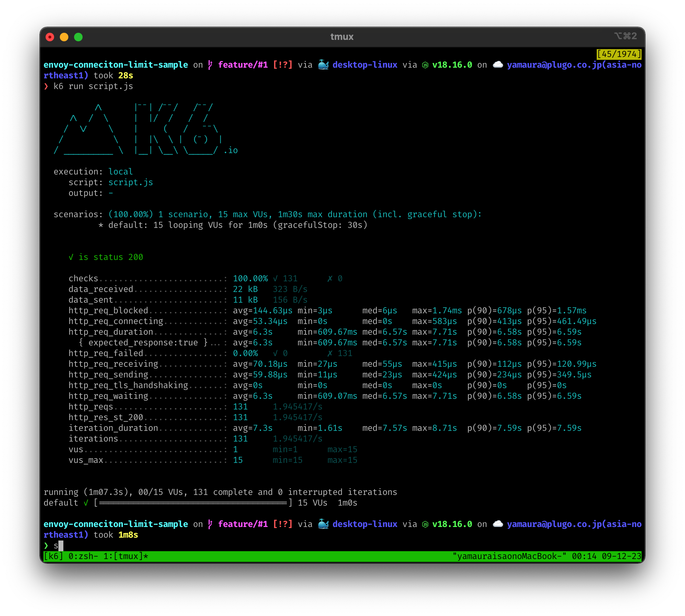Select the 0:zsh tmux window tab
685x616 pixels.
(83, 556)
